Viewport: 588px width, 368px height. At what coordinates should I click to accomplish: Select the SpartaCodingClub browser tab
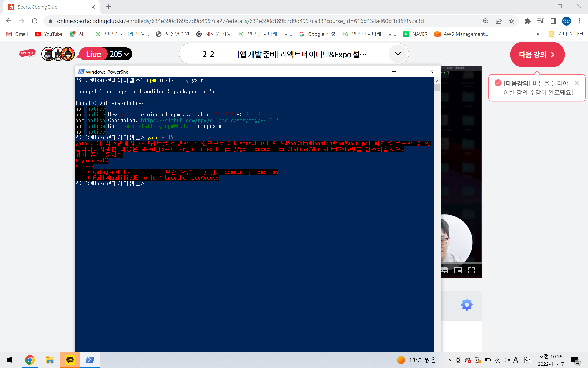(x=51, y=7)
